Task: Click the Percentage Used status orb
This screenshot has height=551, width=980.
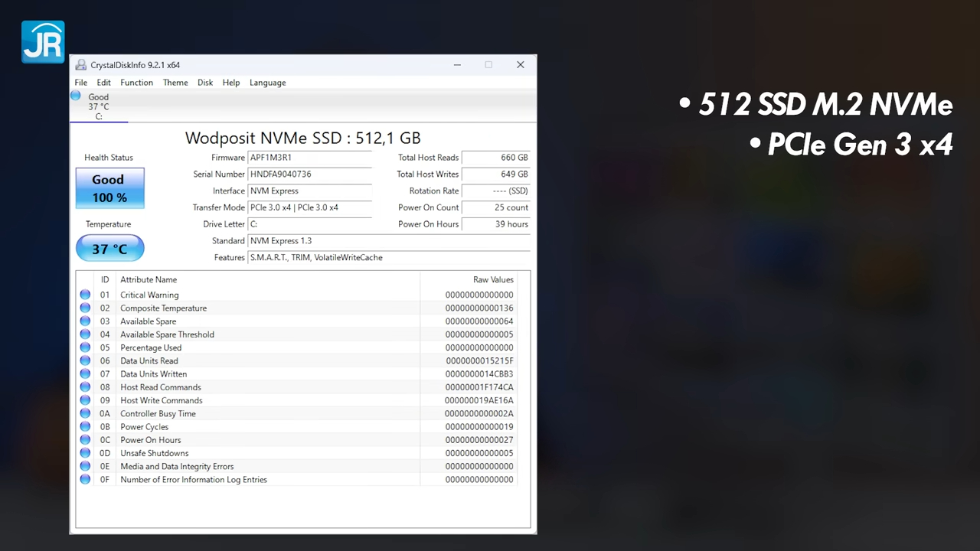Action: coord(85,347)
